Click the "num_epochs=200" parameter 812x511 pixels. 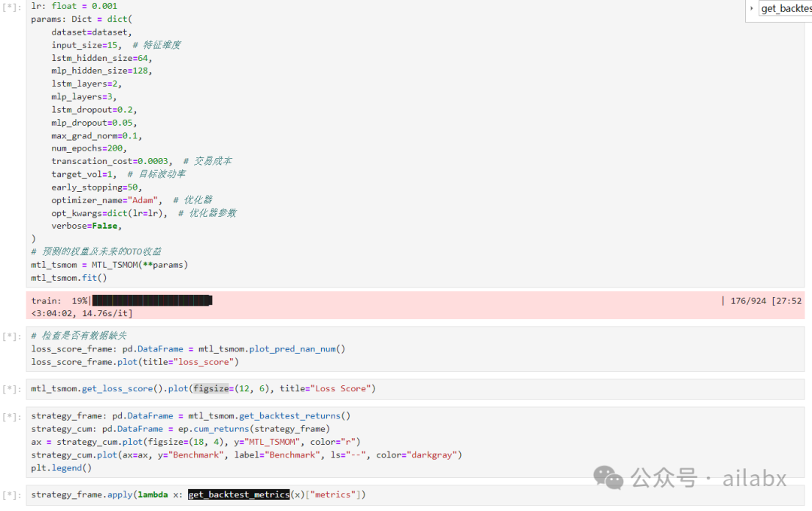(87, 149)
